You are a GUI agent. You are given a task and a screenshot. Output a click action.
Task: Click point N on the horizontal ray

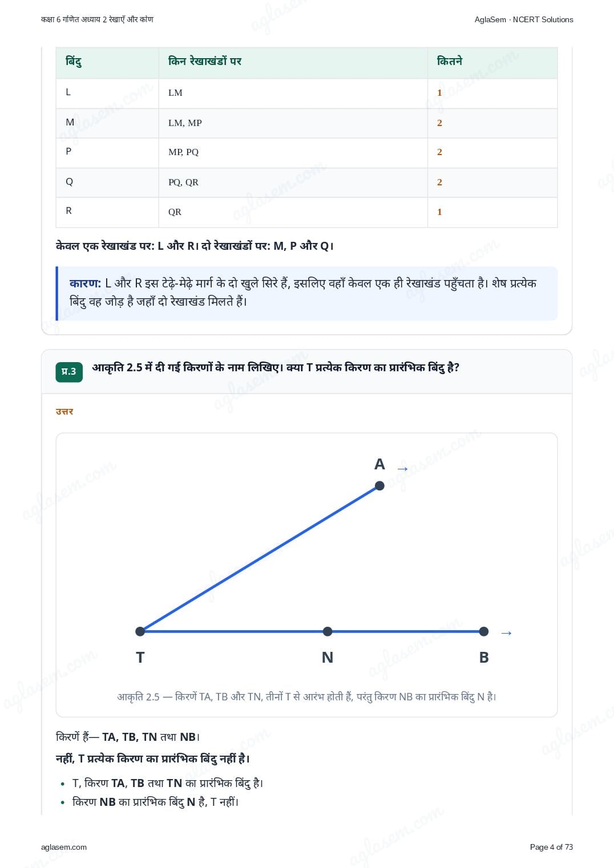pyautogui.click(x=328, y=631)
